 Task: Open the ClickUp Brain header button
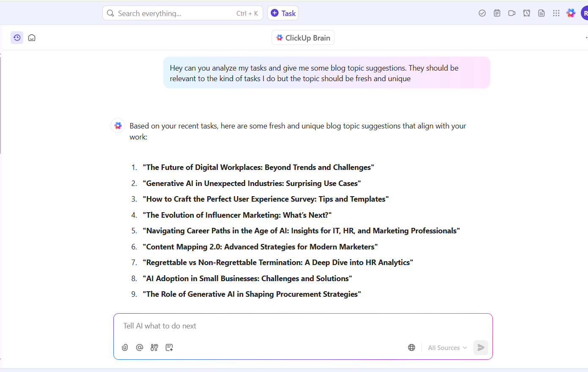(x=303, y=38)
